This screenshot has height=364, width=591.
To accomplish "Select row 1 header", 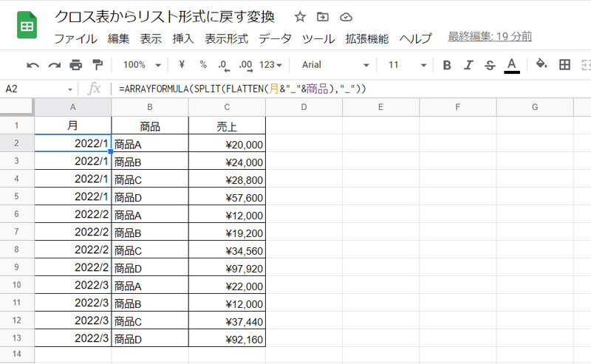I will point(17,126).
